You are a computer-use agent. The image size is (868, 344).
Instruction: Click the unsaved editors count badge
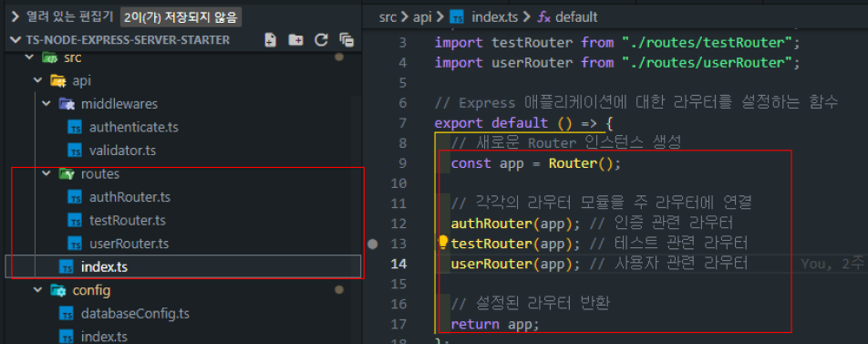tap(181, 17)
